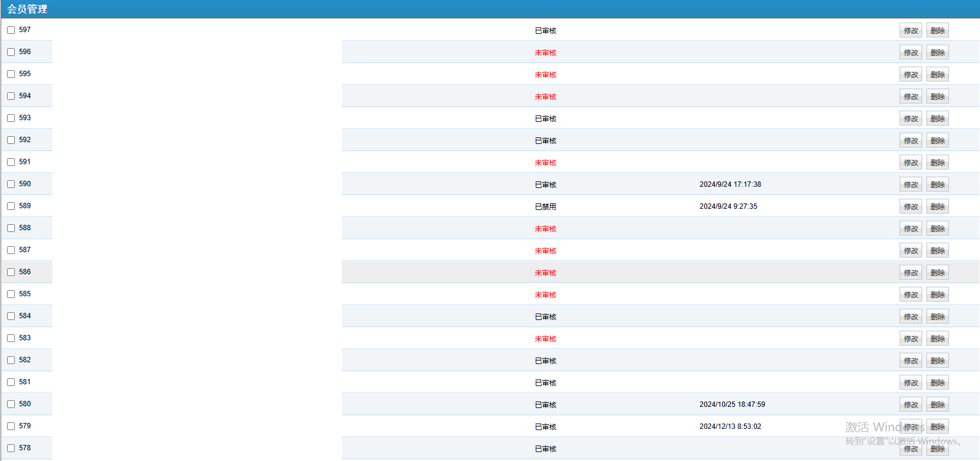Click the 未审核 status in row 596
Screen dimensions: 980x461
[545, 53]
